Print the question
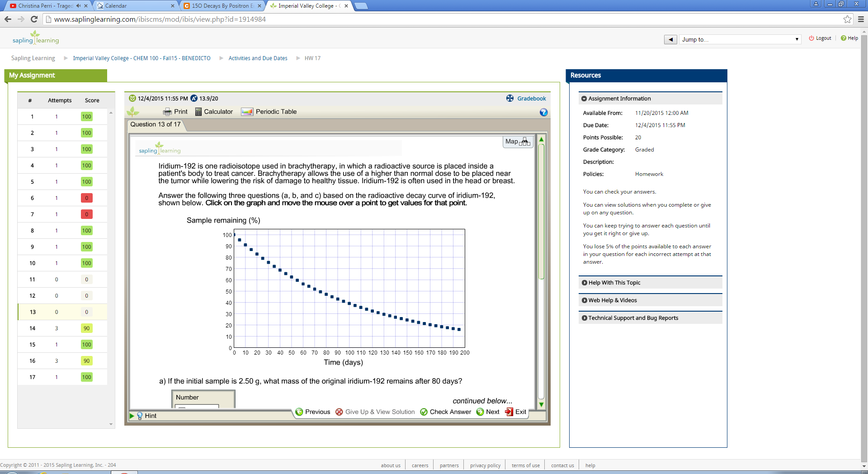868x474 pixels. pyautogui.click(x=175, y=112)
